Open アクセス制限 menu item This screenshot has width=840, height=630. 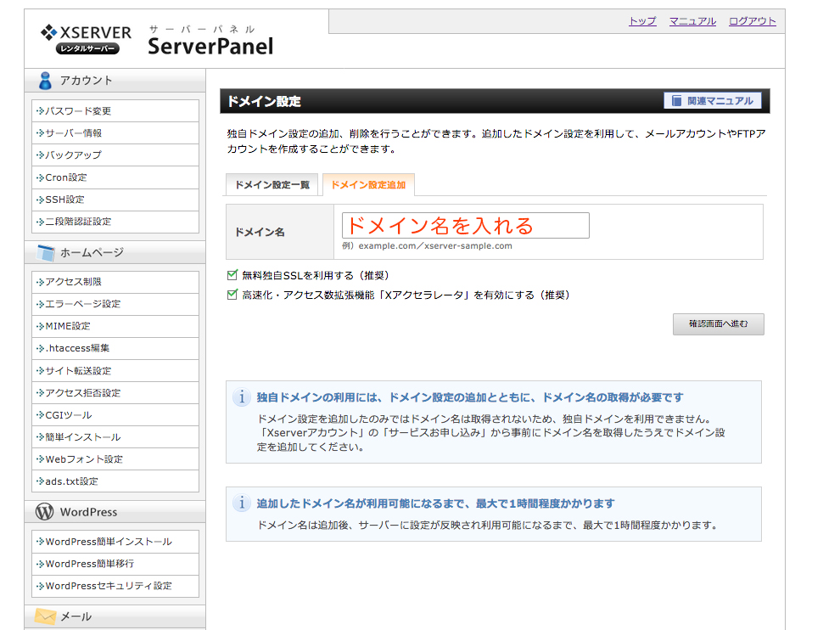pyautogui.click(x=115, y=282)
